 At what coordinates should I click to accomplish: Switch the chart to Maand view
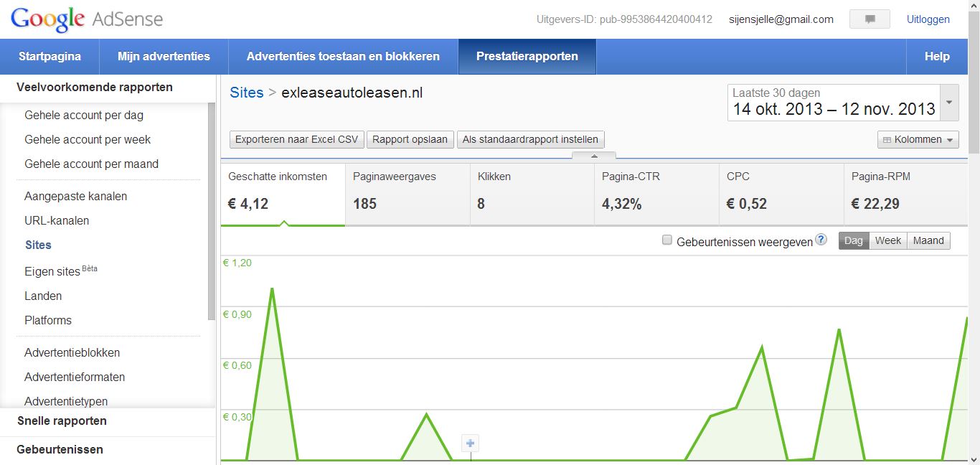coord(928,240)
